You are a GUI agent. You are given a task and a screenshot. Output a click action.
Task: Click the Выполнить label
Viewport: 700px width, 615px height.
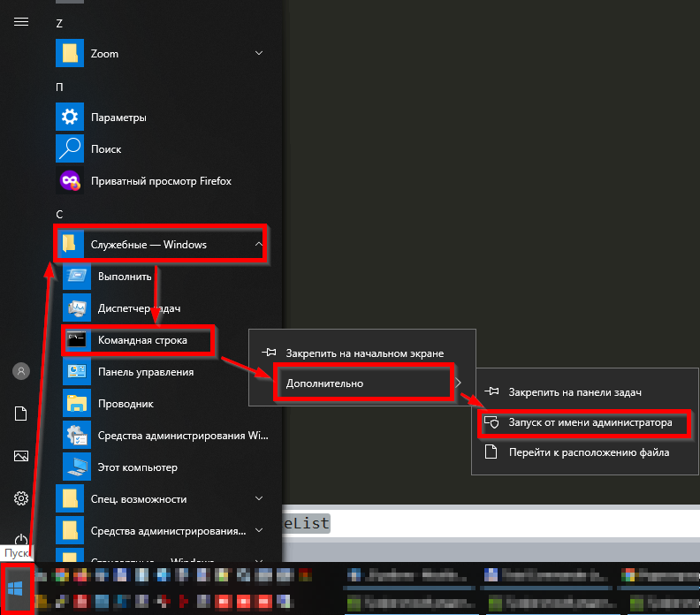[x=125, y=277]
